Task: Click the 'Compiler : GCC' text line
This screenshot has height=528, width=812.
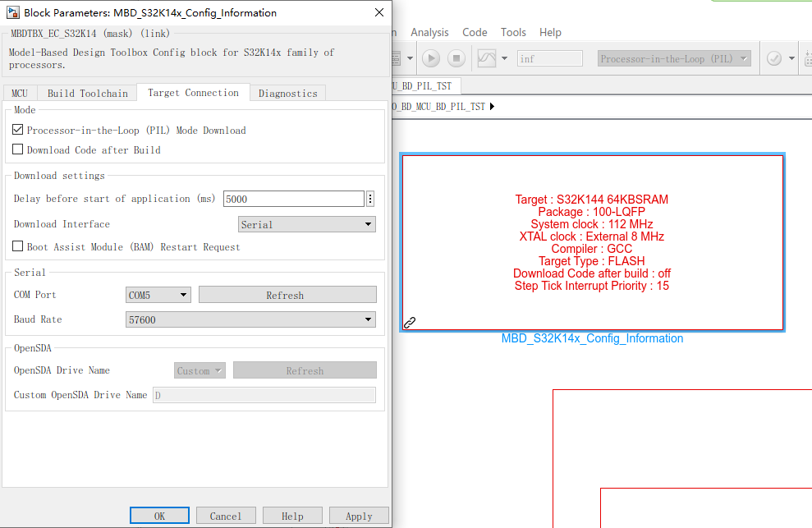Action: click(592, 249)
